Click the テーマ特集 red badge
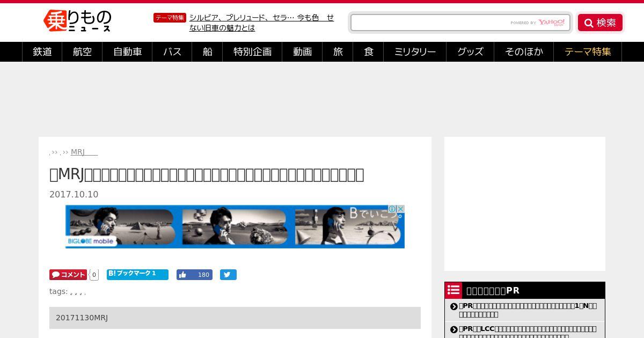 click(x=170, y=18)
